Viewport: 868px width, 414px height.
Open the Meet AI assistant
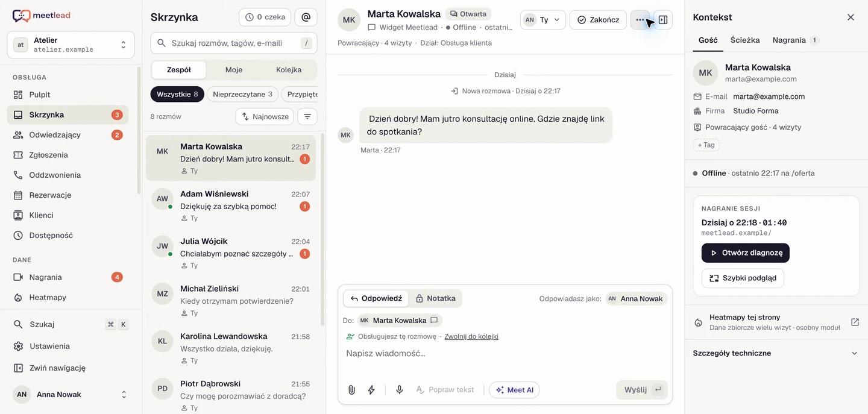pos(514,390)
